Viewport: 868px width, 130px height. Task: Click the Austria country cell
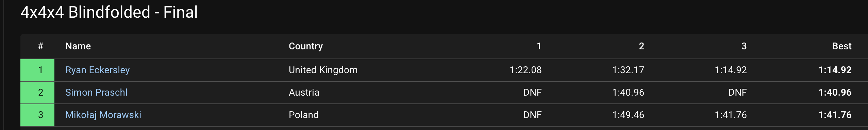[x=304, y=93]
